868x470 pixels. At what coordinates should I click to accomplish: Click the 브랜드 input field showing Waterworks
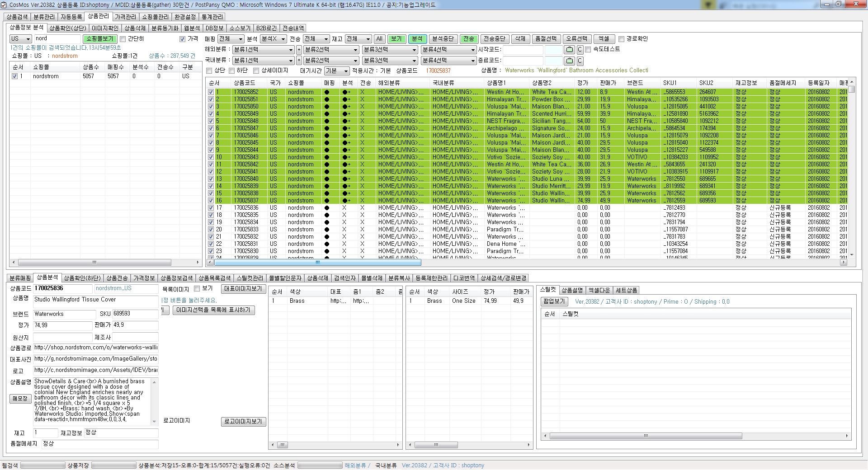point(65,314)
